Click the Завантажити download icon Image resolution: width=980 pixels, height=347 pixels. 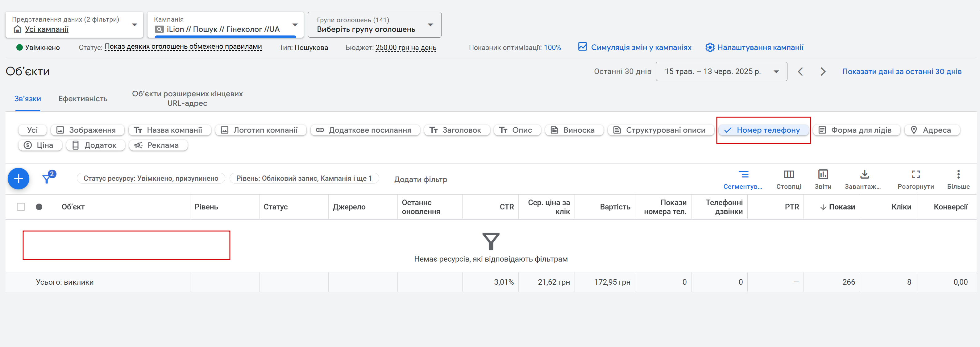click(x=864, y=175)
